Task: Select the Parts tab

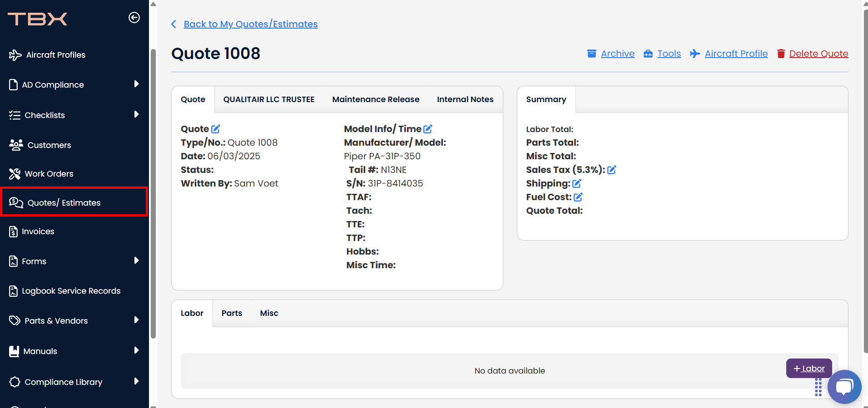Action: 232,313
